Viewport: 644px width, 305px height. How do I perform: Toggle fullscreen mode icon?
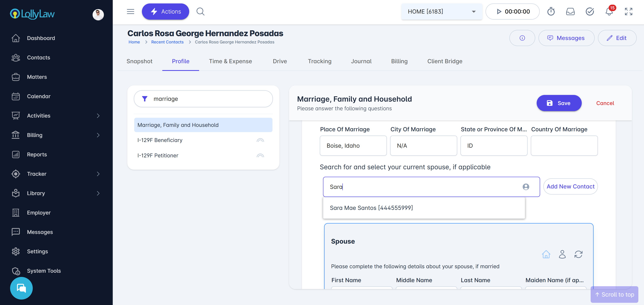628,12
